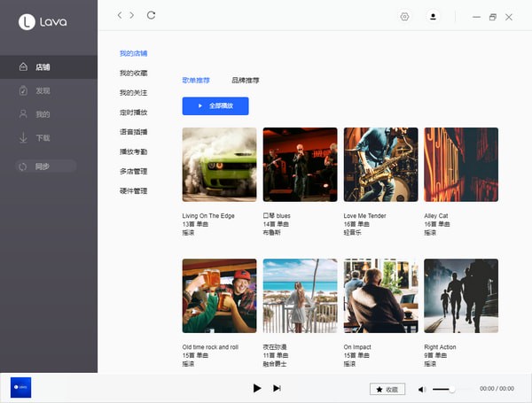
Task: Click the Lava logo icon
Action: point(26,22)
